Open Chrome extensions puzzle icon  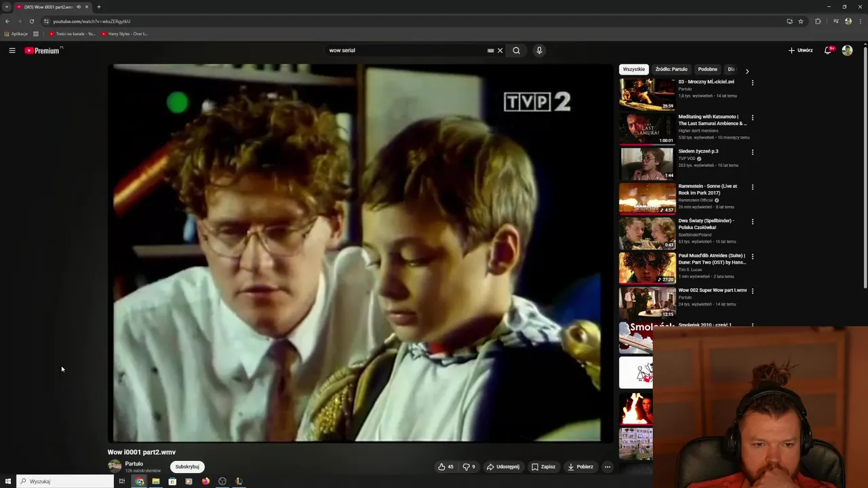coord(818,21)
